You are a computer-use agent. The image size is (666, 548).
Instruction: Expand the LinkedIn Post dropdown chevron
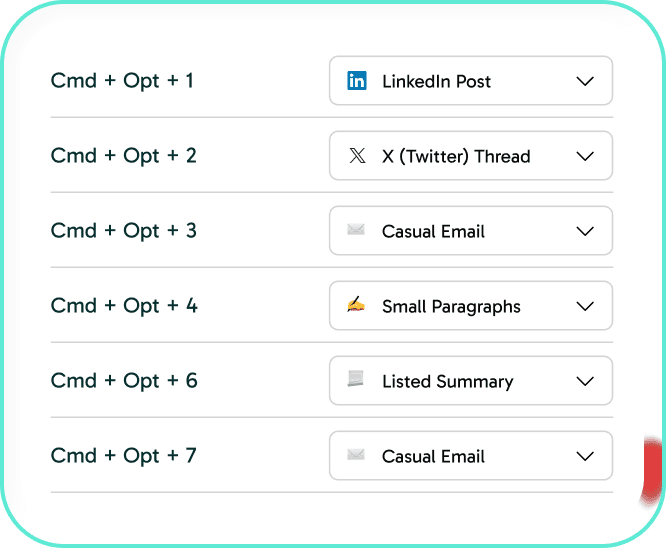pyautogui.click(x=586, y=81)
